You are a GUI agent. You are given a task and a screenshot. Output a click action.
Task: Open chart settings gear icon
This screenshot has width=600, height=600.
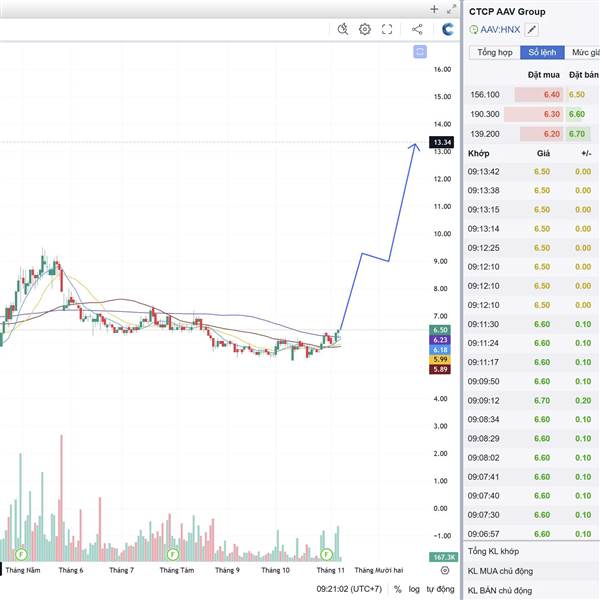pos(365,29)
